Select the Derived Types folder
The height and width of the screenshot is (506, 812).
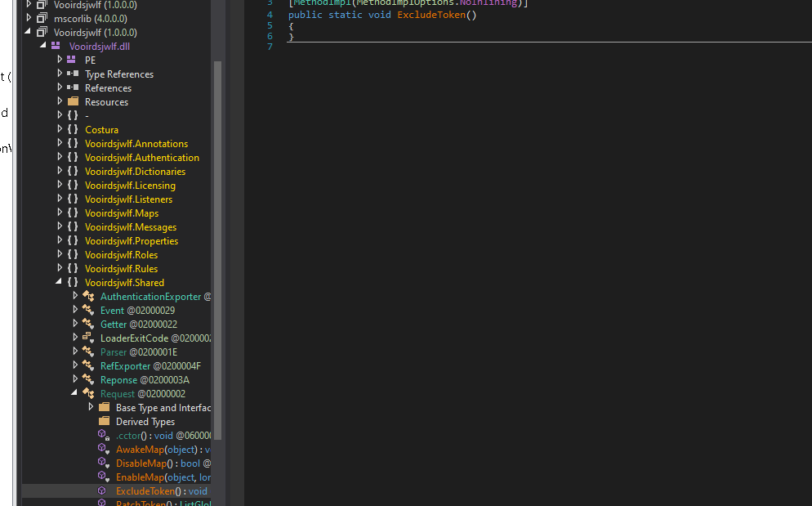(x=145, y=422)
